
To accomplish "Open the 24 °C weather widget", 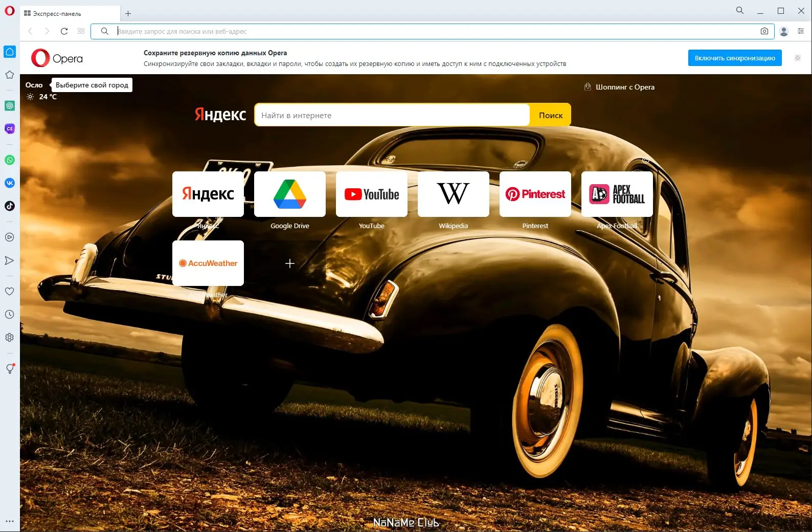I will 42,97.
